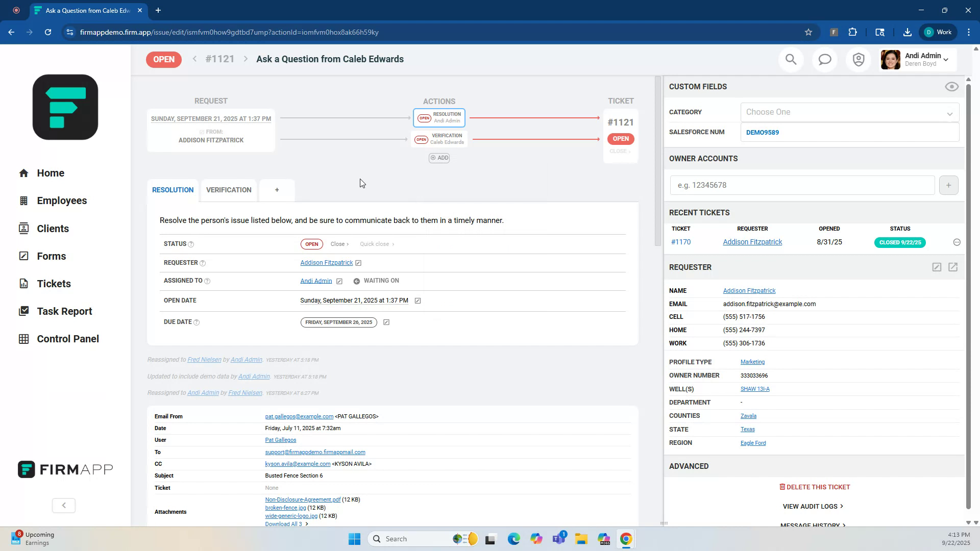Click the Owner Accounts input field
The height and width of the screenshot is (551, 980).
(x=802, y=185)
